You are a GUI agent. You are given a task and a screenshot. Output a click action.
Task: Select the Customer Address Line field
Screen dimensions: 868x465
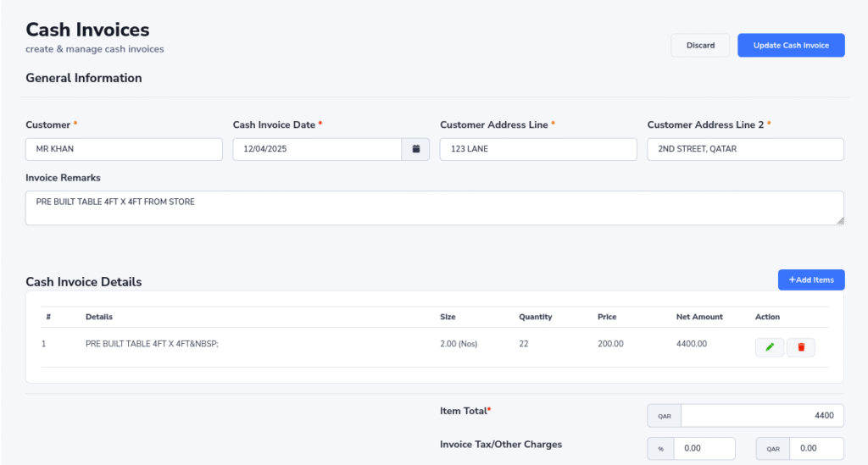[537, 149]
